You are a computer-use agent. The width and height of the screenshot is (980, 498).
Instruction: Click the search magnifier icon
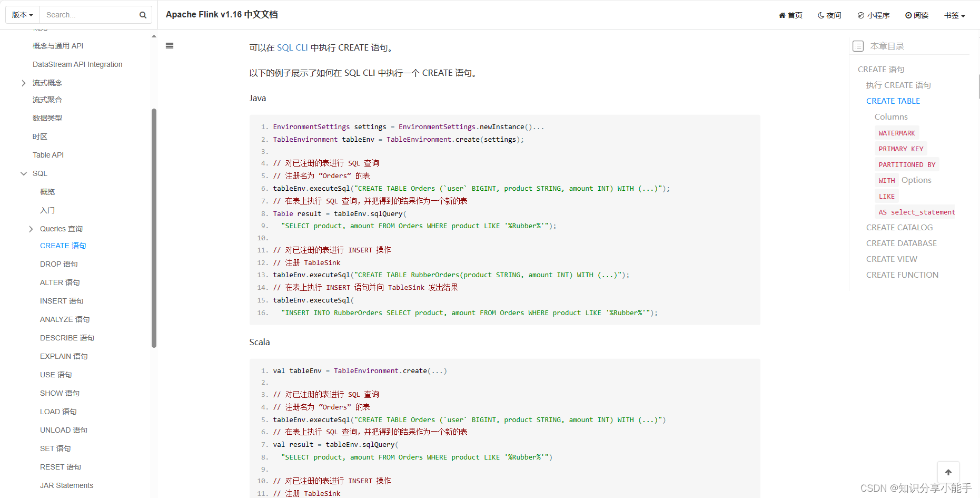pyautogui.click(x=143, y=15)
